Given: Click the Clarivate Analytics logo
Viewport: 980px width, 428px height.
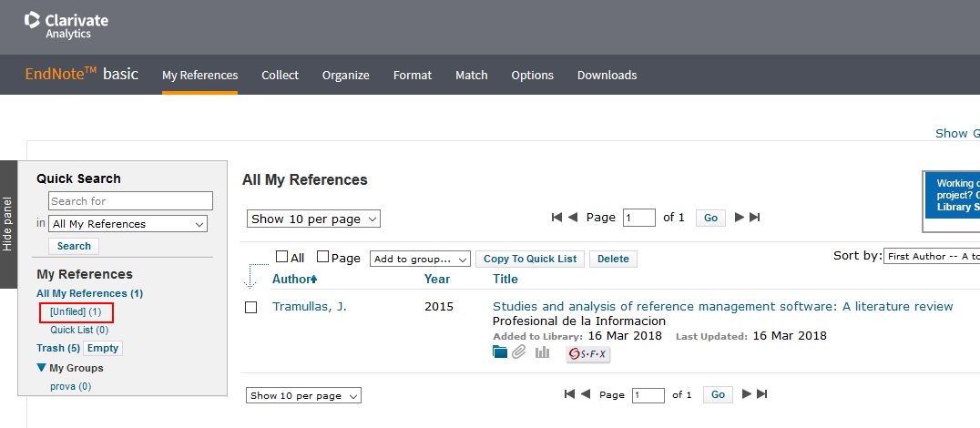Looking at the screenshot, I should [x=69, y=25].
